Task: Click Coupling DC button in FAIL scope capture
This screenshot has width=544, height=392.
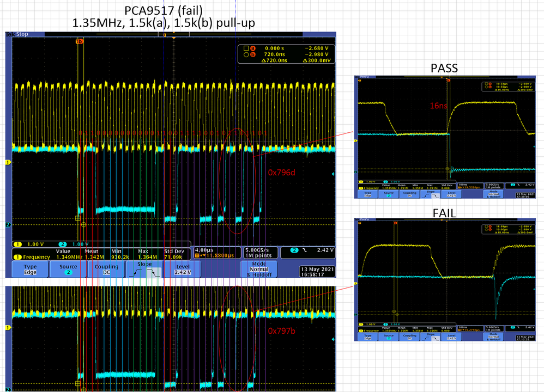Action: (409, 336)
